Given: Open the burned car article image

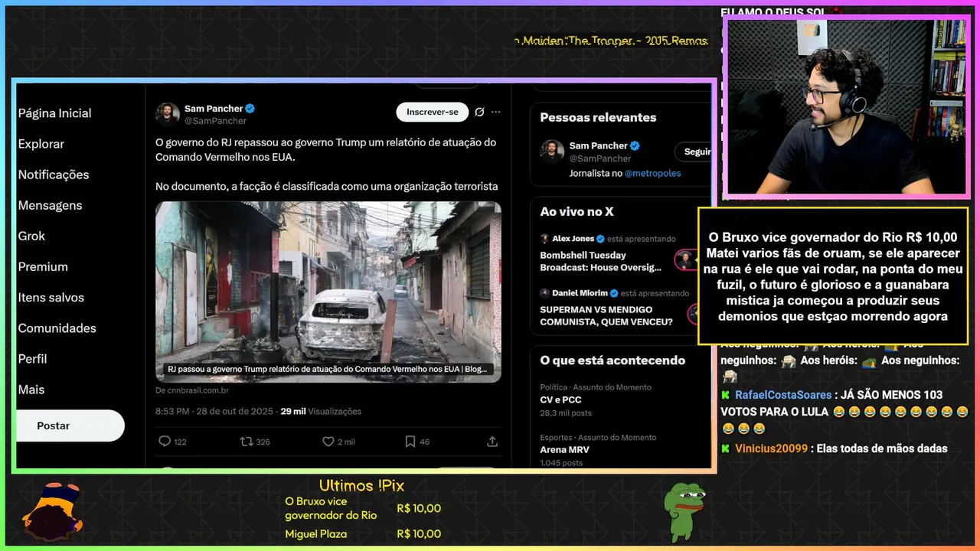Looking at the screenshot, I should (x=328, y=292).
